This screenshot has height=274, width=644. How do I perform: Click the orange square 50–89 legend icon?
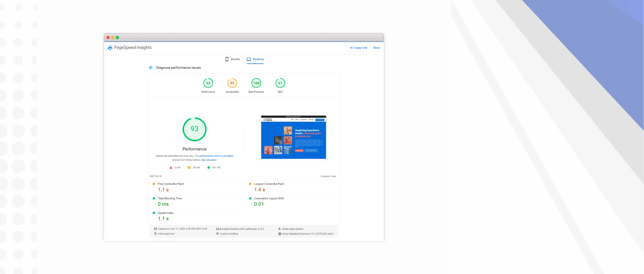coord(189,167)
